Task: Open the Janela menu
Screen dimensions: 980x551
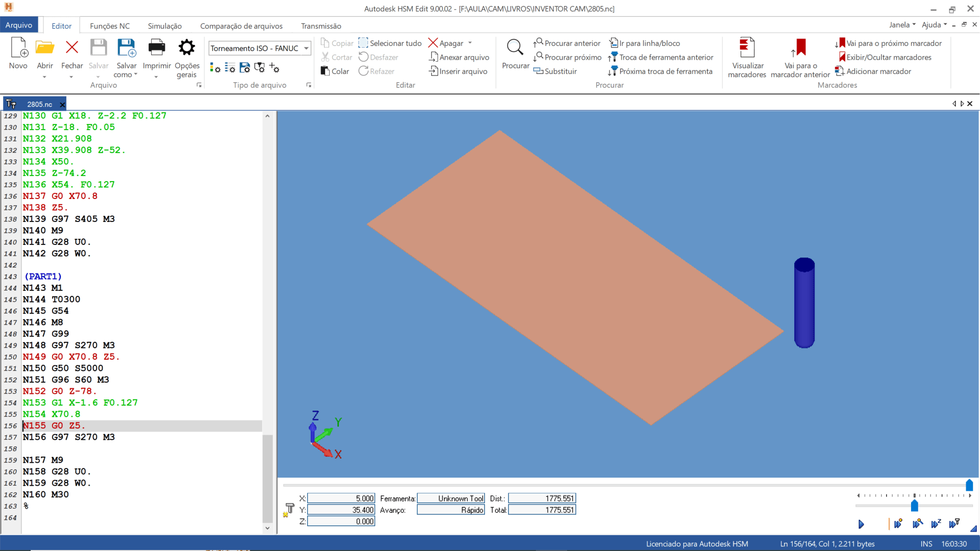Action: click(x=901, y=25)
